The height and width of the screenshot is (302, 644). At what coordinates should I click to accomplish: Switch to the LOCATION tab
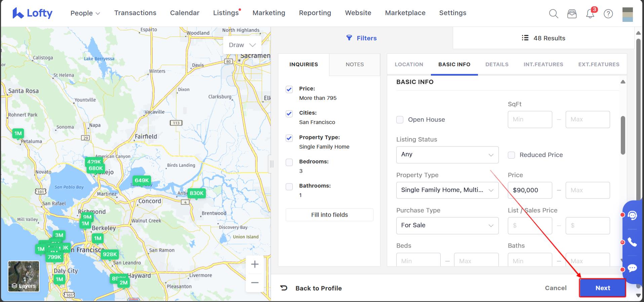coord(409,65)
